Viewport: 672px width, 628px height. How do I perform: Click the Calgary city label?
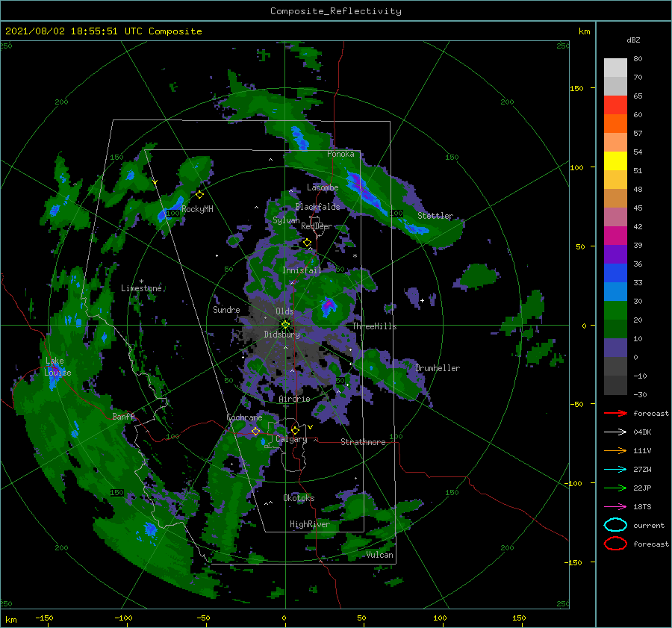coord(291,439)
